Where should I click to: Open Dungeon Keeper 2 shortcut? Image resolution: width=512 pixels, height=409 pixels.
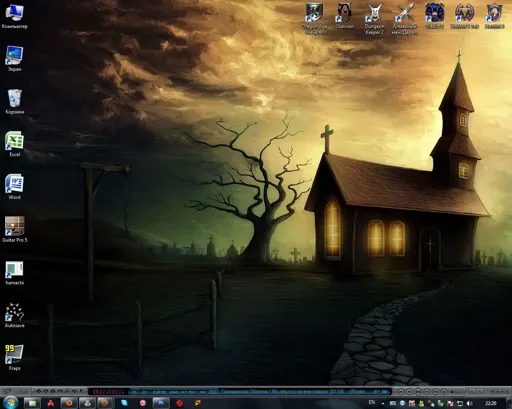pos(374,18)
